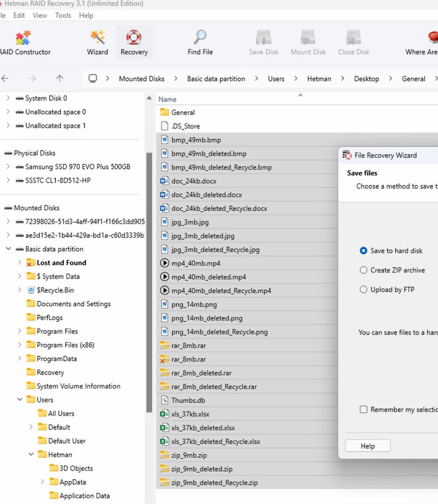Image resolution: width=438 pixels, height=504 pixels.
Task: Open the Help menu
Action: click(x=86, y=15)
